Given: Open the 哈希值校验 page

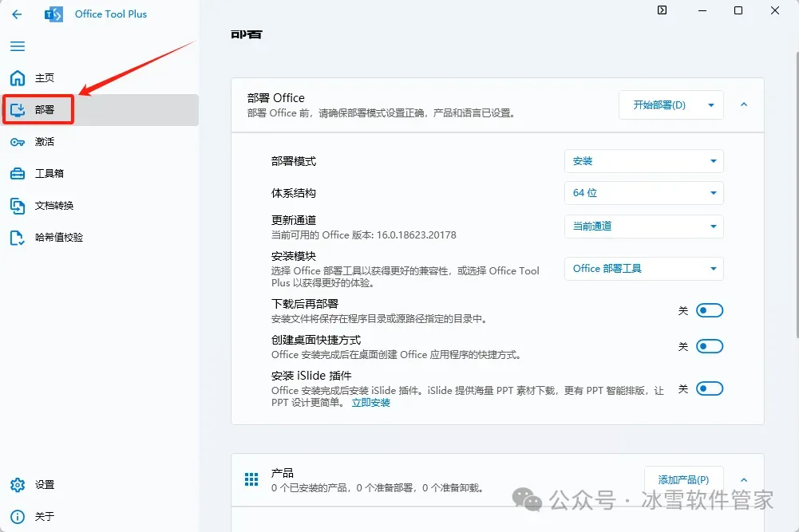Looking at the screenshot, I should click(101, 238).
